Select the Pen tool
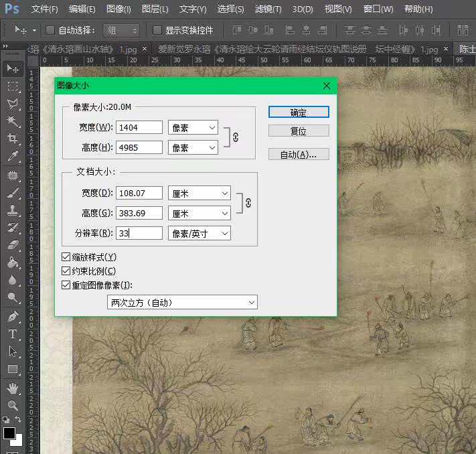This screenshot has height=454, width=476. click(x=13, y=317)
